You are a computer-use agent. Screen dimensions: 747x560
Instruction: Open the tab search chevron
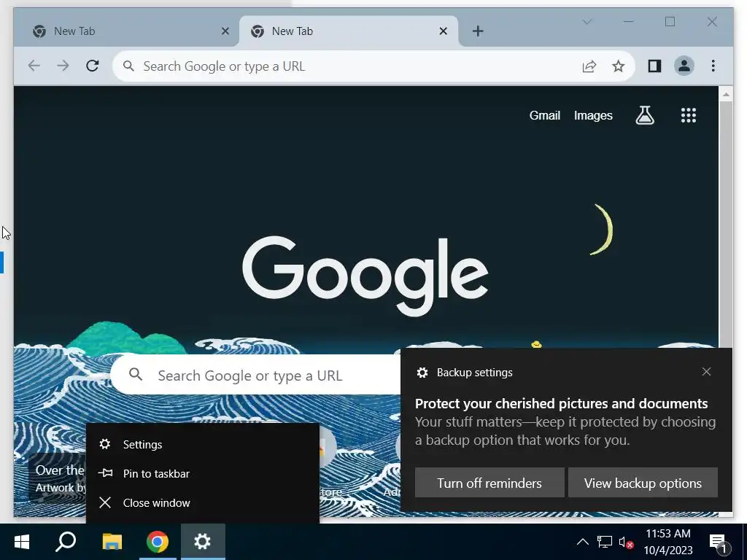click(x=587, y=22)
